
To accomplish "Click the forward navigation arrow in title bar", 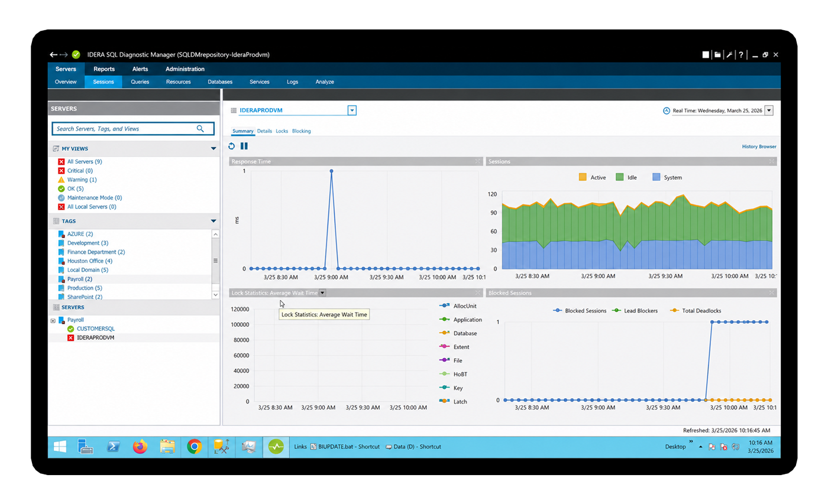I will pos(64,54).
